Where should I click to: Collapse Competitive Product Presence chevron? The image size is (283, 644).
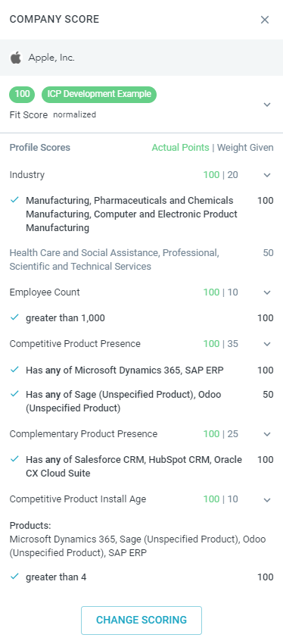point(267,344)
